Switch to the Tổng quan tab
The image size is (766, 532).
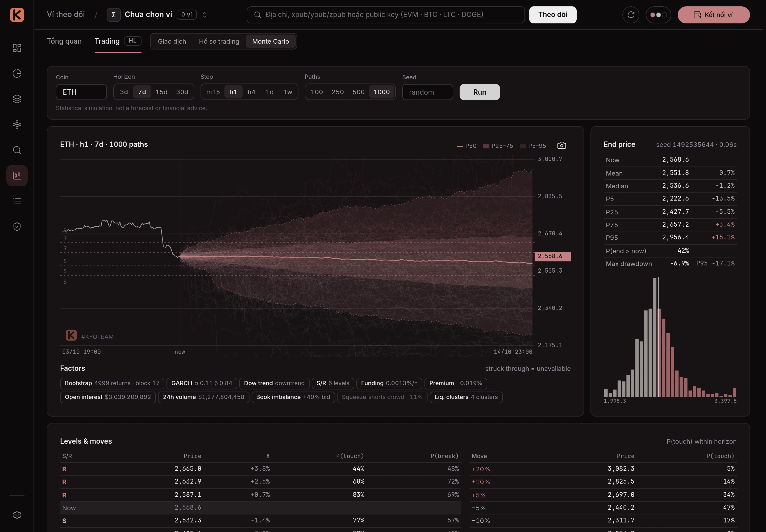(x=64, y=41)
